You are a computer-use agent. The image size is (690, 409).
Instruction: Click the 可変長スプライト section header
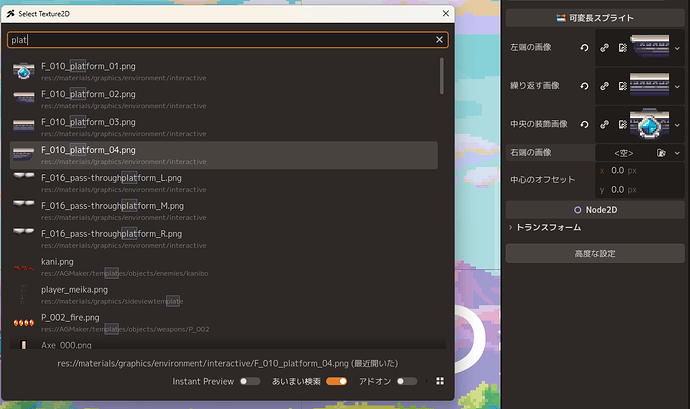[595, 18]
